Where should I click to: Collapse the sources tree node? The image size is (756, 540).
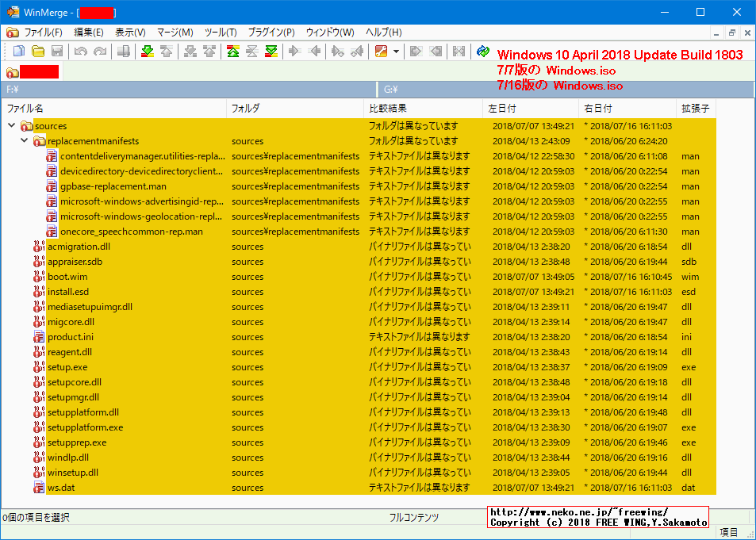[x=12, y=125]
